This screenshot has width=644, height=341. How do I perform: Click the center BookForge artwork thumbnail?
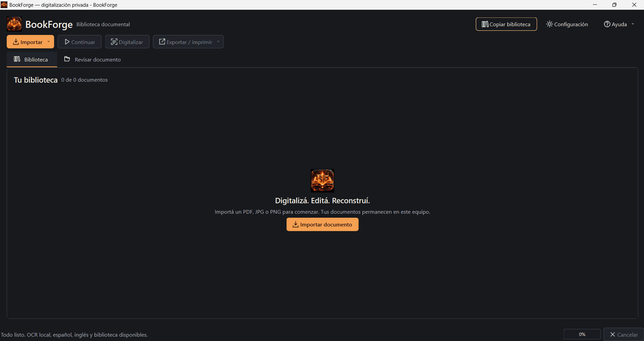click(323, 181)
